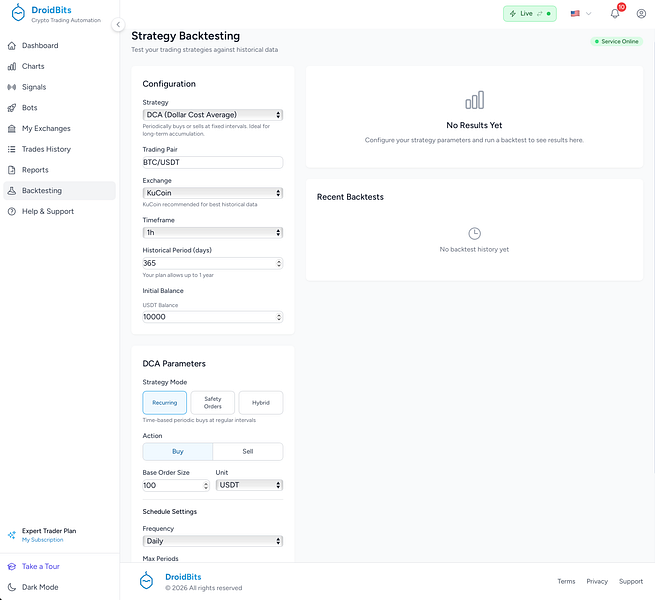Viewport: 655px width, 600px height.
Task: Click the Service Online status badge
Action: [x=617, y=41]
